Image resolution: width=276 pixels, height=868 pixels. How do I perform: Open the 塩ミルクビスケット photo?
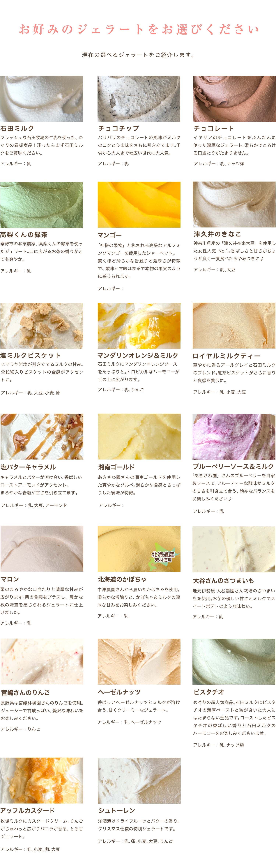pyautogui.click(x=42, y=326)
